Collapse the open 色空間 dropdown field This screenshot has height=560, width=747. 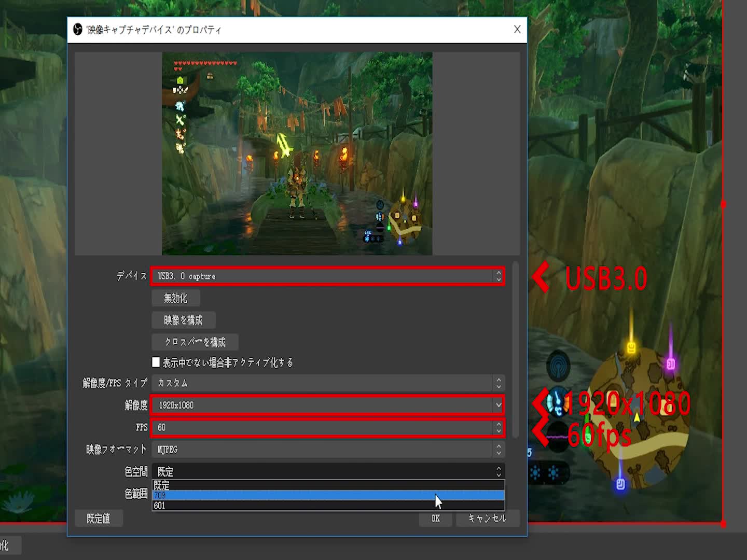click(x=328, y=471)
